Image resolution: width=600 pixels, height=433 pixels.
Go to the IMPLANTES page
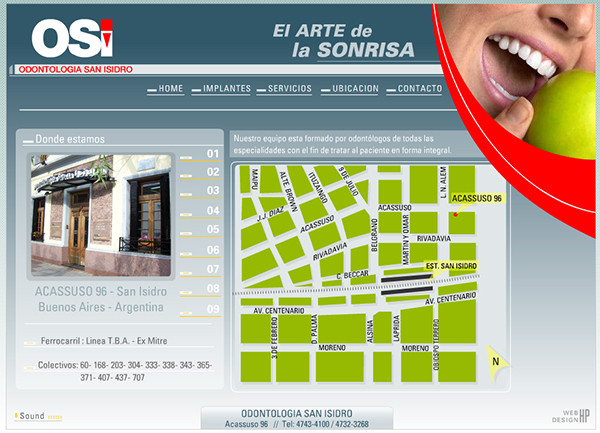[226, 89]
